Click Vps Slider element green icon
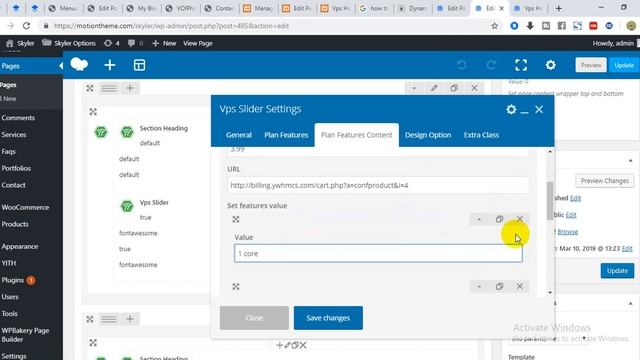The height and width of the screenshot is (360, 640). tap(127, 206)
